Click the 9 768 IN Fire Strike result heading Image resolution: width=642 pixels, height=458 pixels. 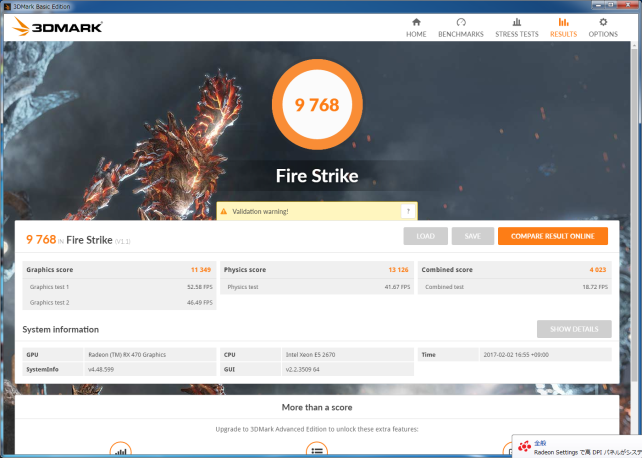click(78, 240)
